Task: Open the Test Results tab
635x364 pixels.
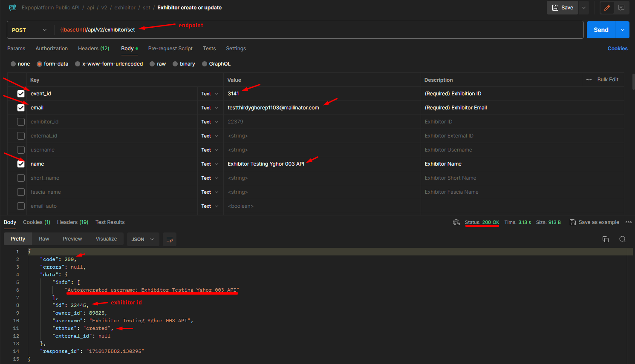Action: (x=110, y=222)
